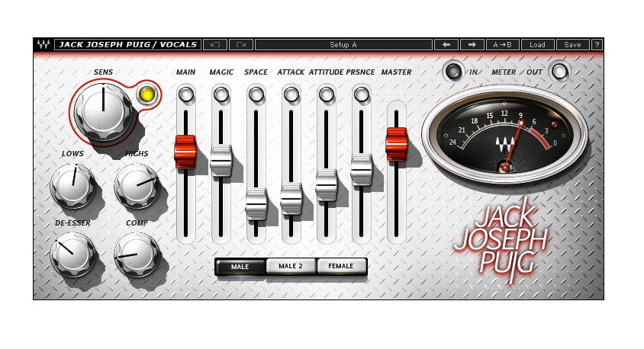Adjust the HIGHS knob
Image resolution: width=644 pixels, height=349 pixels.
click(137, 185)
